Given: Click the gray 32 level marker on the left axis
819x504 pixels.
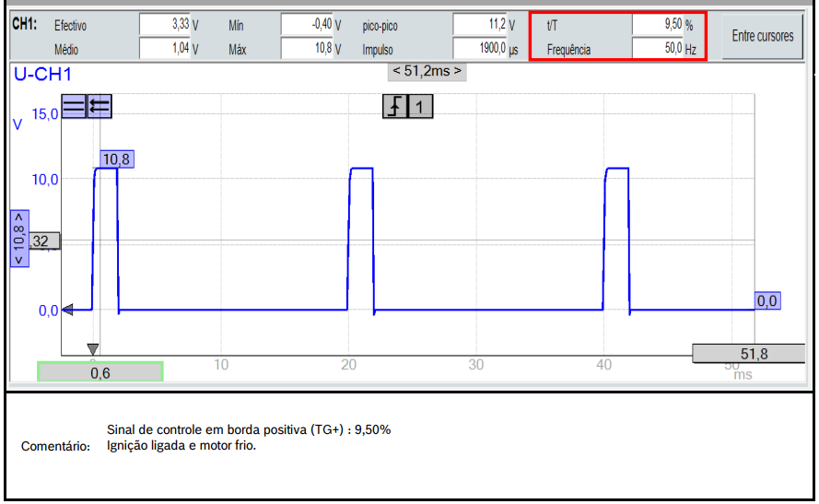Looking at the screenshot, I should 41,241.
